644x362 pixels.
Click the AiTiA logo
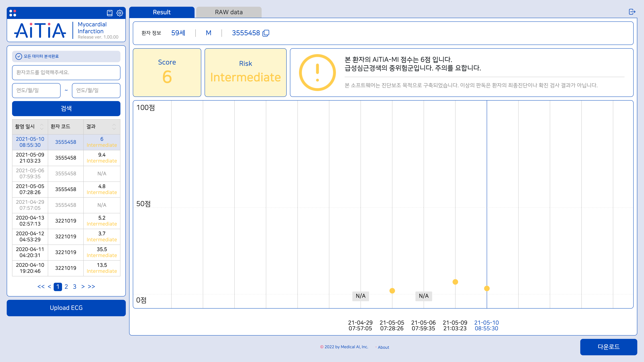pos(40,31)
